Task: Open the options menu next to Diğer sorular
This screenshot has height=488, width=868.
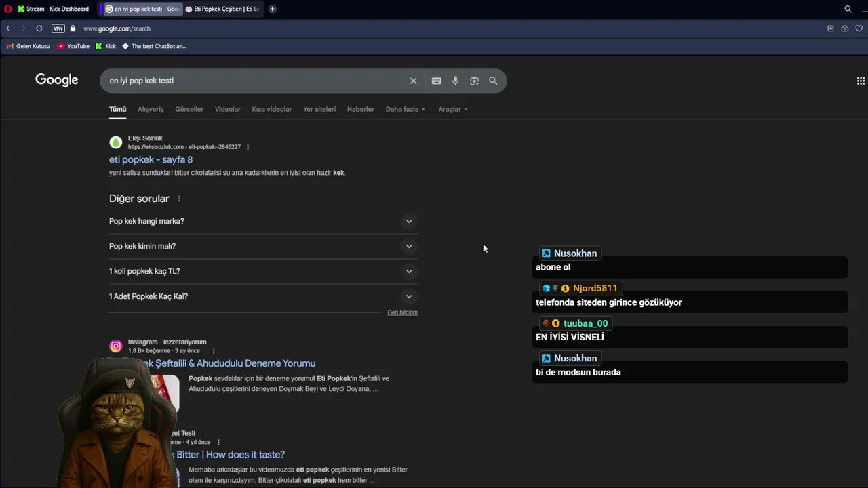Action: pyautogui.click(x=179, y=199)
